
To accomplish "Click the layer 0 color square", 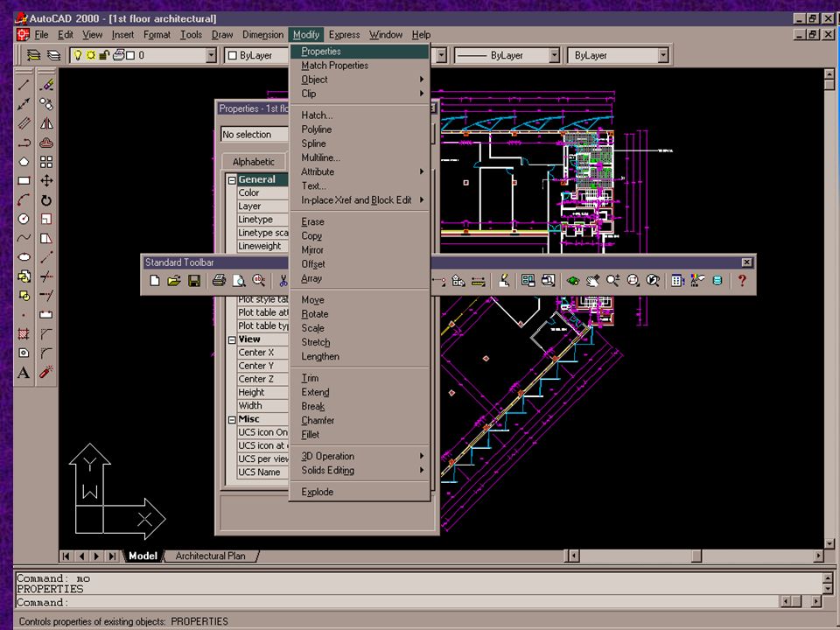I will 130,54.
